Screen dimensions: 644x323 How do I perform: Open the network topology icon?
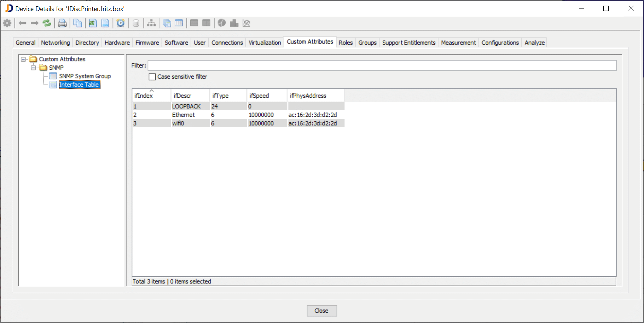pos(151,23)
